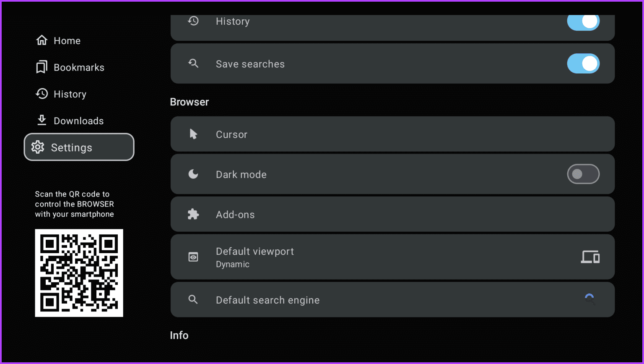Click the History clock icon in sidebar
This screenshot has width=644, height=364.
click(42, 94)
